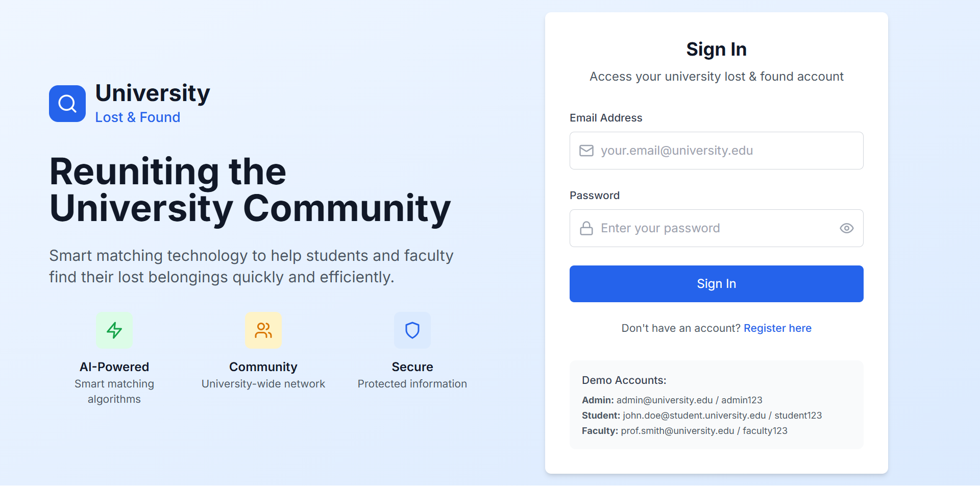Image resolution: width=980 pixels, height=486 pixels.
Task: Click the green lightning bolt AI-Powered icon
Action: pos(114,330)
